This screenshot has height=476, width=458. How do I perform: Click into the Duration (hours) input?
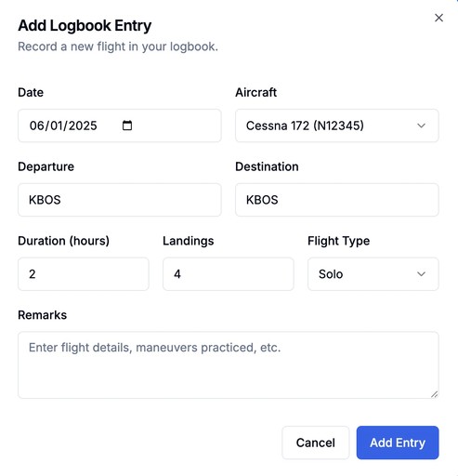(x=84, y=274)
